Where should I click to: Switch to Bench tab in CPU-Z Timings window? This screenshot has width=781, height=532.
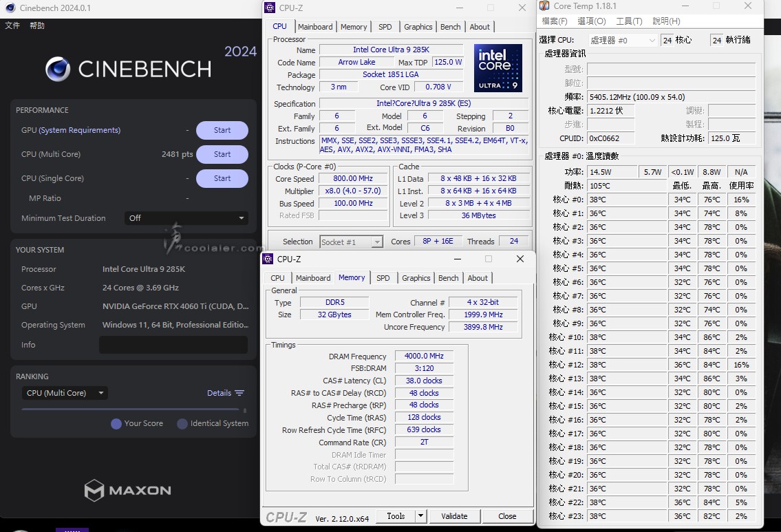tap(448, 278)
